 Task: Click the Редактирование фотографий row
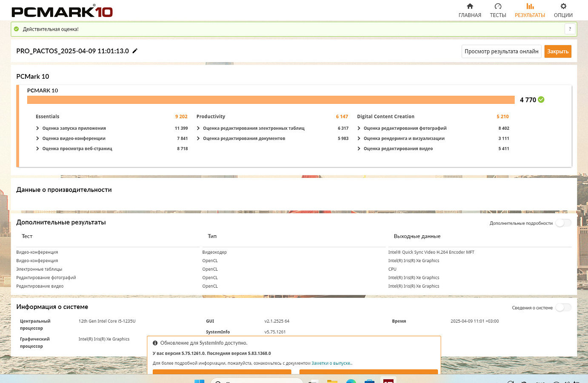click(46, 278)
